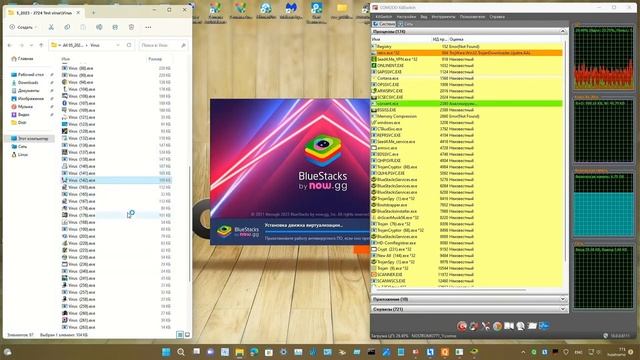Click the CPU usage graph in KillSwitch
The width and height of the screenshot is (640, 360).
click(x=604, y=57)
